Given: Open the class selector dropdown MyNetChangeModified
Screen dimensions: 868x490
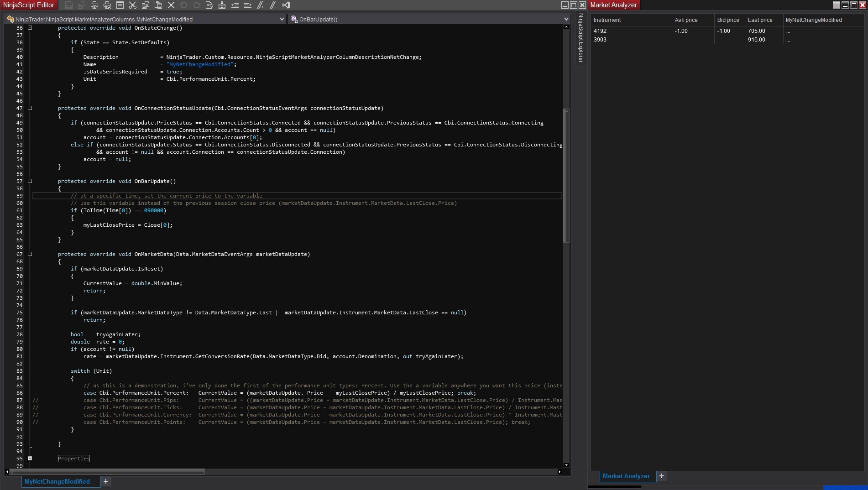Looking at the screenshot, I should click(x=145, y=19).
